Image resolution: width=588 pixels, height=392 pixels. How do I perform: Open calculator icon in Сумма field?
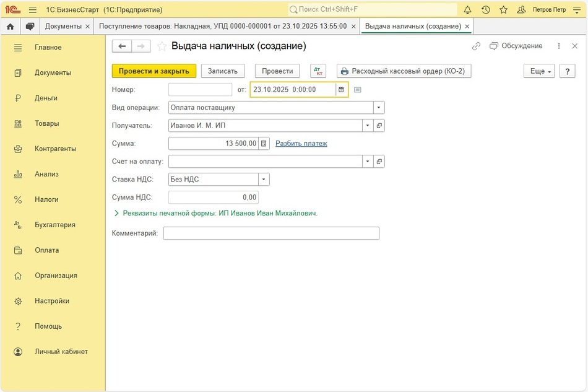pyautogui.click(x=264, y=144)
